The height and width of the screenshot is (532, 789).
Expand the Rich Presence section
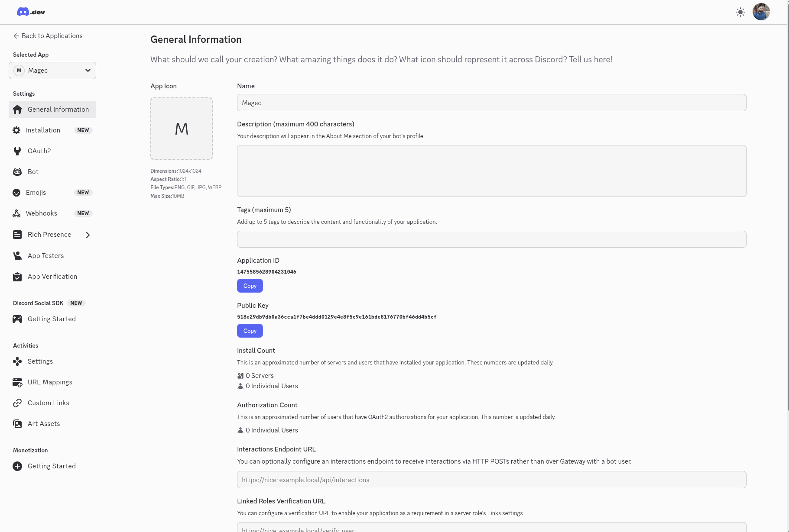click(x=88, y=235)
